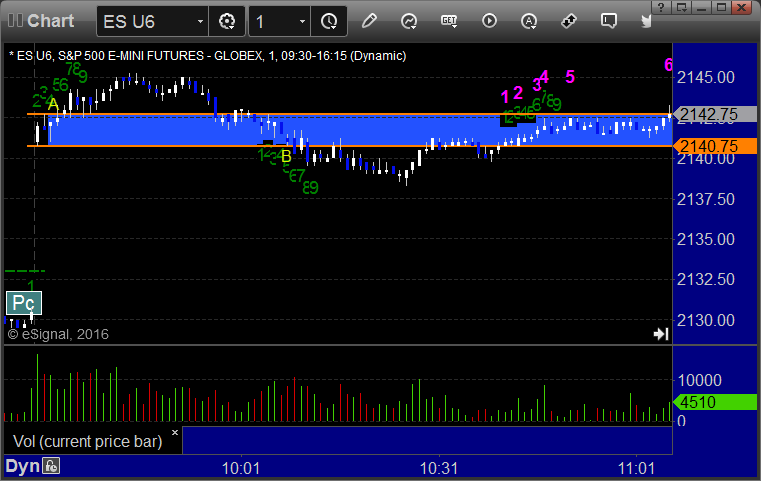Open the symbol settings gear menu
The height and width of the screenshot is (481, 761).
(x=227, y=21)
